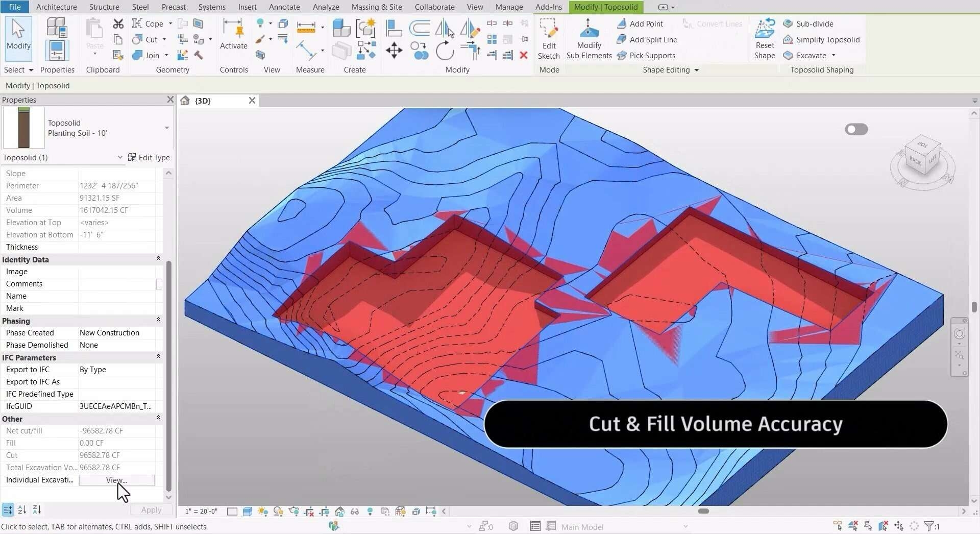
Task: Click the Edit Type button
Action: point(149,157)
